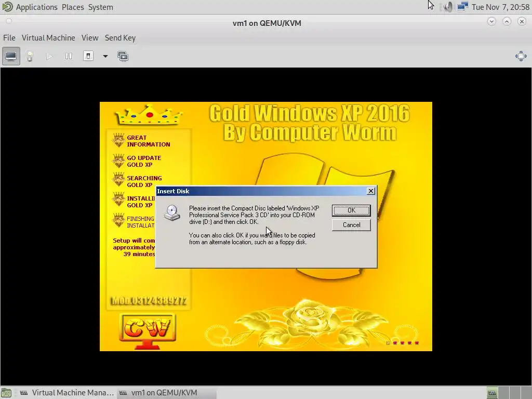Screen dimensions: 532x399
Task: Open the View menu
Action: (x=89, y=37)
